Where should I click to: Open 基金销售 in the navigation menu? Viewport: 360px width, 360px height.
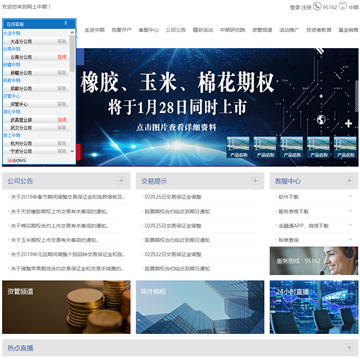(x=348, y=30)
